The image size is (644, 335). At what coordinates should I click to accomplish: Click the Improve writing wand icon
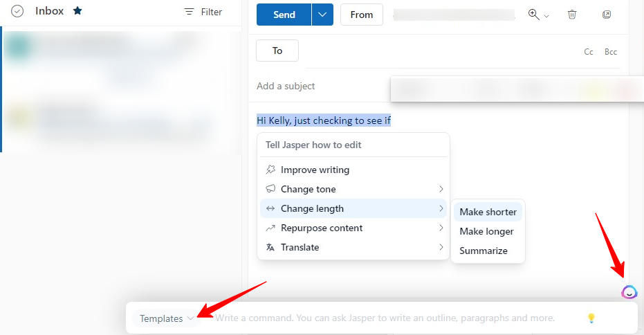tap(270, 170)
